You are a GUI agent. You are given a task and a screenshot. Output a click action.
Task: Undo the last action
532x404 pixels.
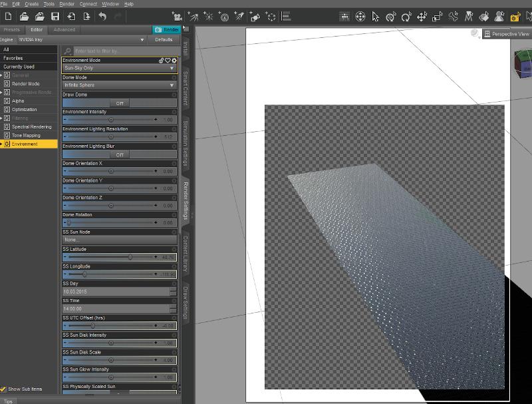(x=102, y=16)
